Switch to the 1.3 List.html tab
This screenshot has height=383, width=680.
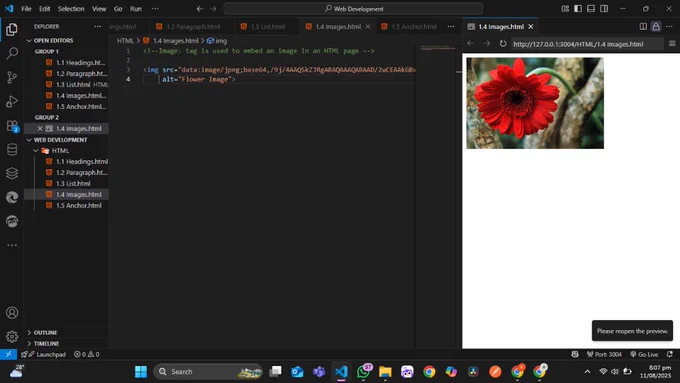point(267,26)
